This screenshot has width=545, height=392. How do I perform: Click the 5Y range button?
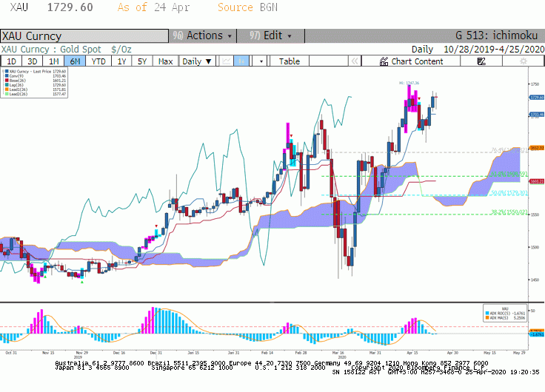click(142, 61)
